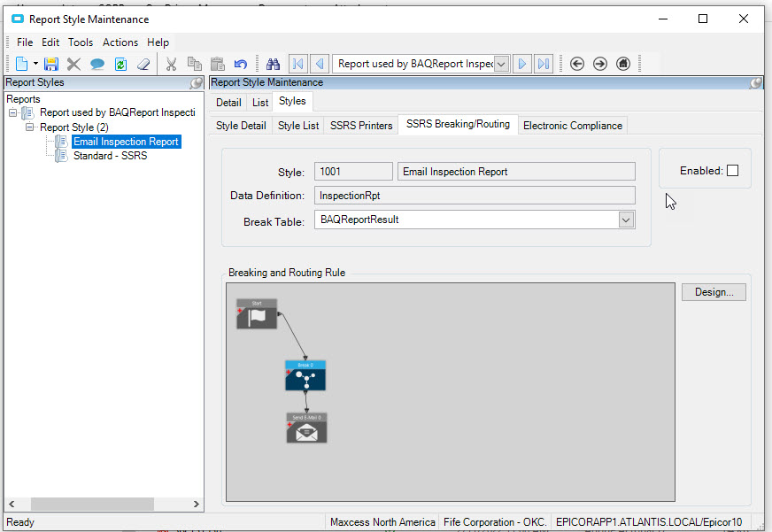Toggle the Enabled checkbox
772x532 pixels.
pos(732,171)
